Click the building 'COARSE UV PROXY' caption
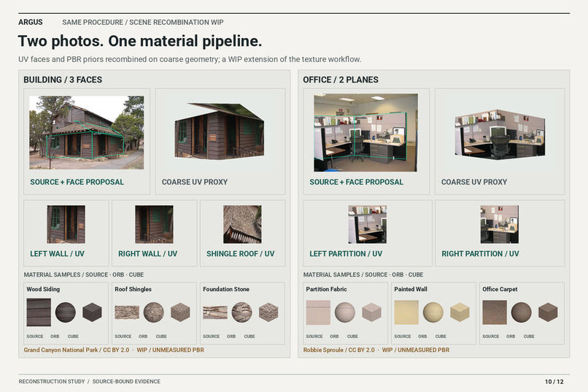Image resolution: width=588 pixels, height=392 pixels. click(x=195, y=182)
